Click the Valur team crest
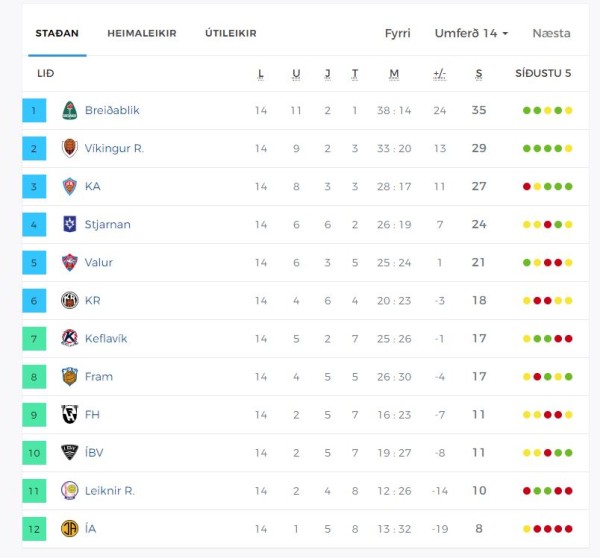 70,263
